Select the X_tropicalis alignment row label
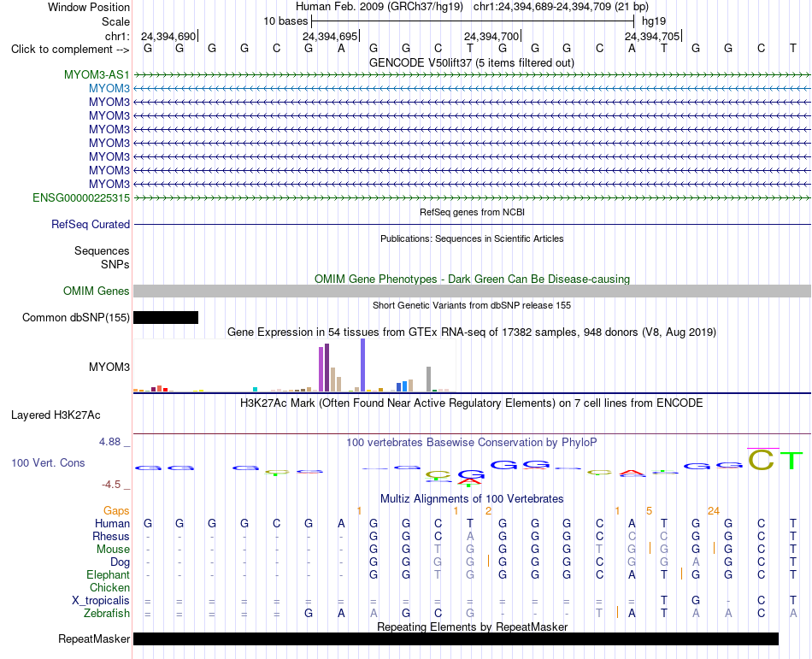812x659 pixels. 101,600
